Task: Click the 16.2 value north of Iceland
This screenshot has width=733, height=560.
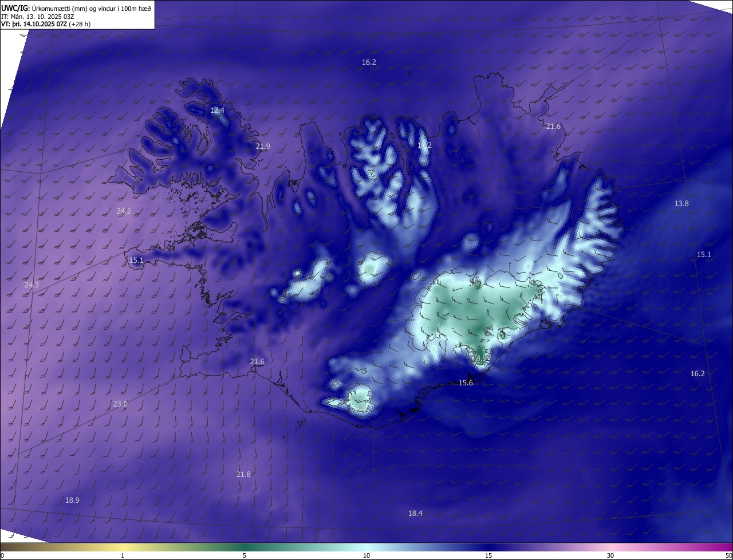Action: (x=369, y=62)
